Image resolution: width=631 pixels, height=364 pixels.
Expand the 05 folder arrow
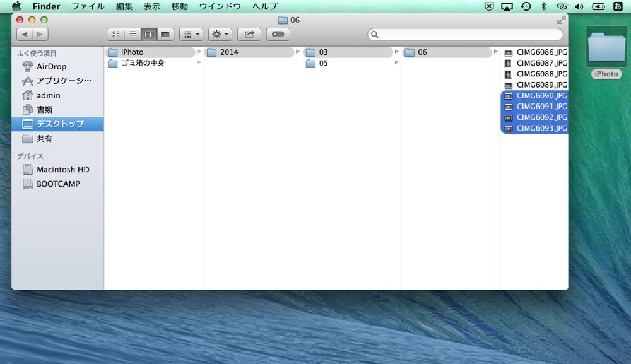coord(397,62)
